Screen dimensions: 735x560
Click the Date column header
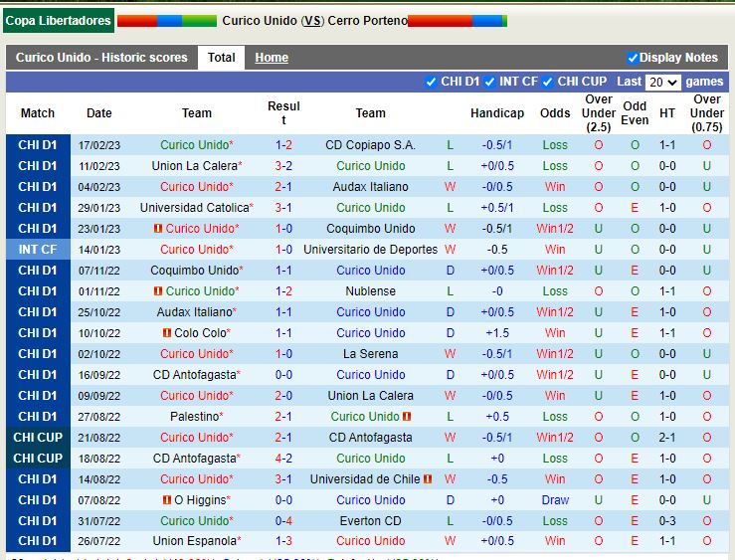pyautogui.click(x=98, y=113)
